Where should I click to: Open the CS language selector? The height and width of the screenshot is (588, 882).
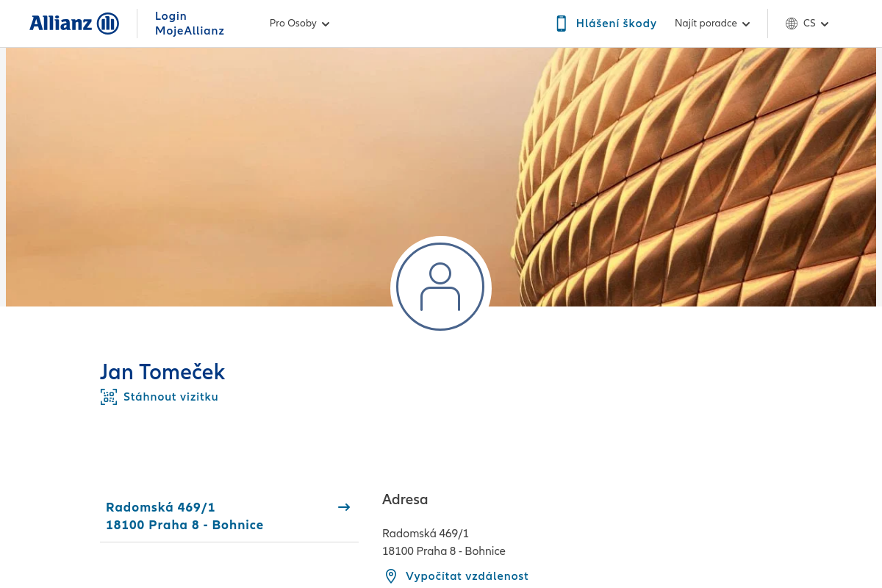click(809, 23)
